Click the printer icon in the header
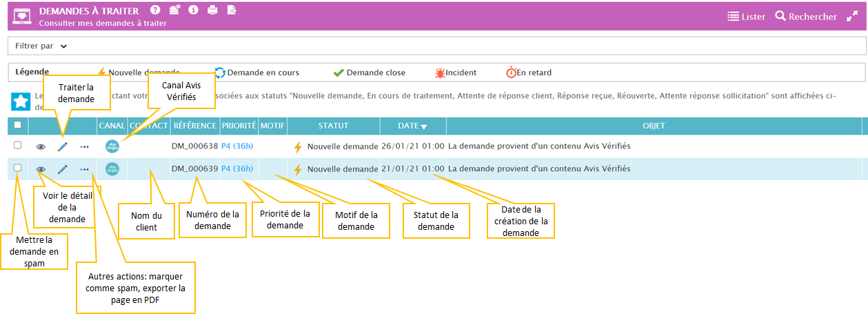Image resolution: width=868 pixels, height=314 pixels. click(x=212, y=10)
